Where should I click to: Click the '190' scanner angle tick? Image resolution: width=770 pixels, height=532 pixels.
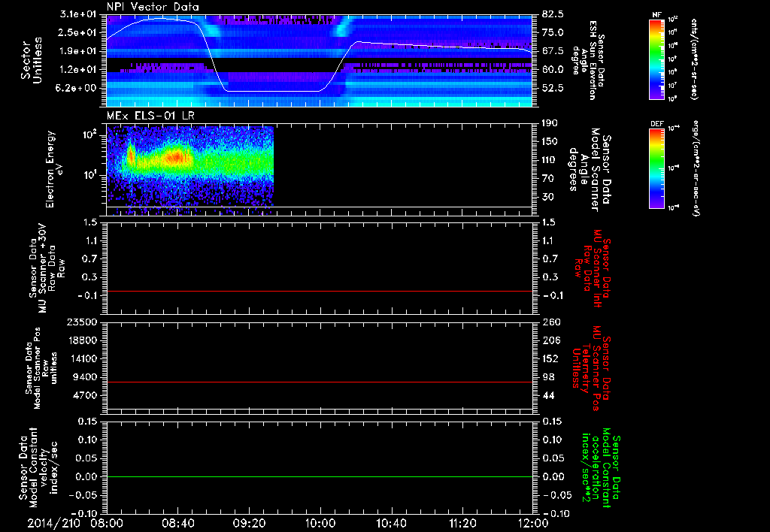(x=550, y=123)
